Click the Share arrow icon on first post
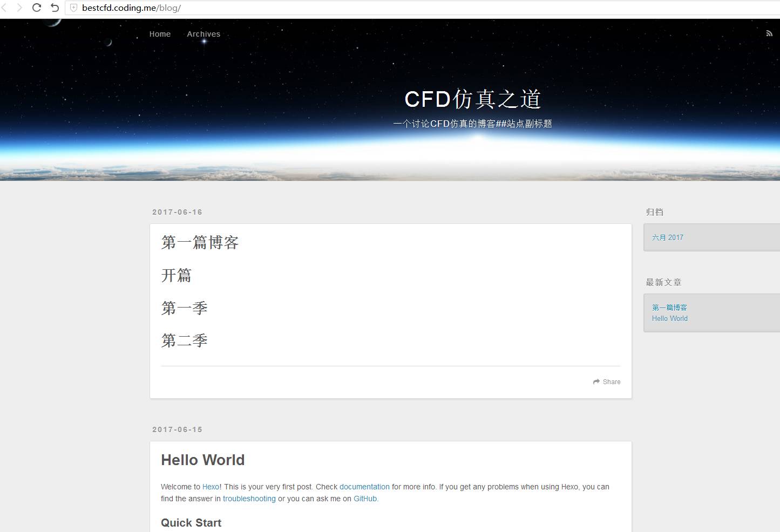 pyautogui.click(x=596, y=381)
